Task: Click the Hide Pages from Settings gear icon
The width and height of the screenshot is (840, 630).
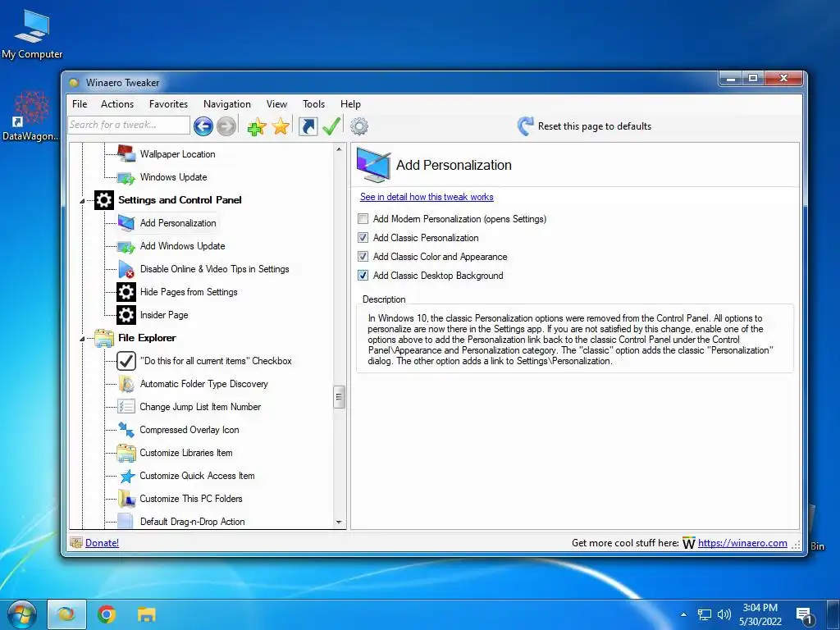Action: 126,292
